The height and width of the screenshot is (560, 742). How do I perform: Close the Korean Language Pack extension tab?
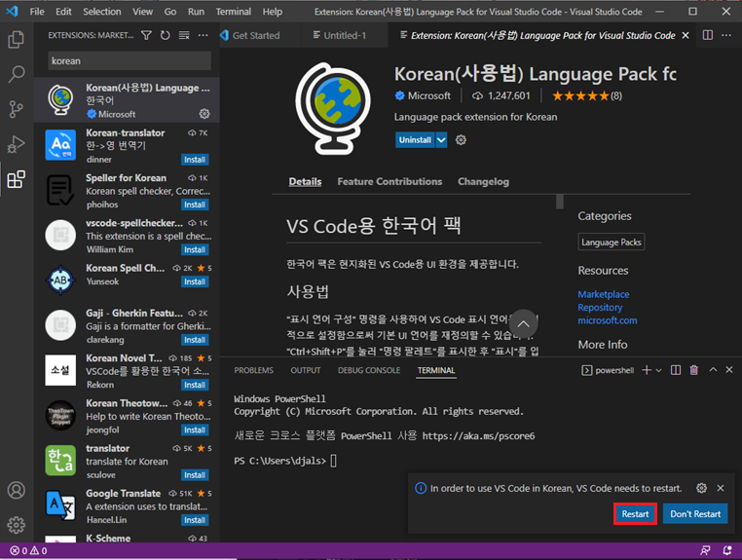(x=686, y=35)
